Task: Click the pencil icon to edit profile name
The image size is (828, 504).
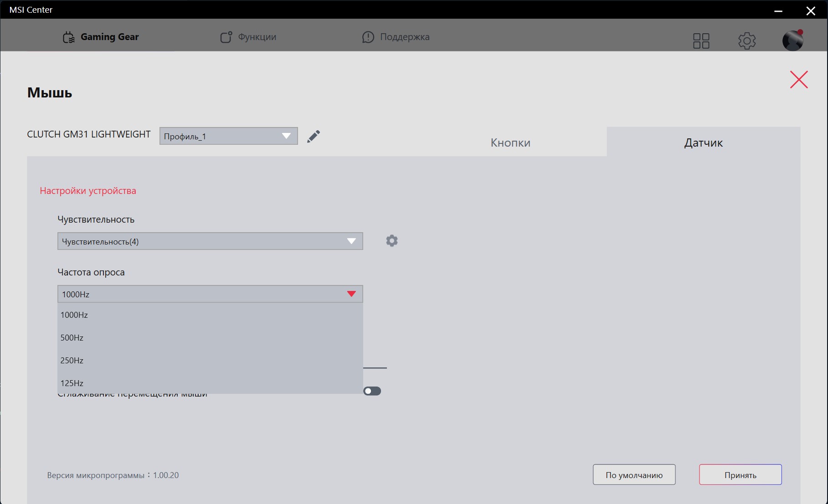Action: [x=314, y=137]
